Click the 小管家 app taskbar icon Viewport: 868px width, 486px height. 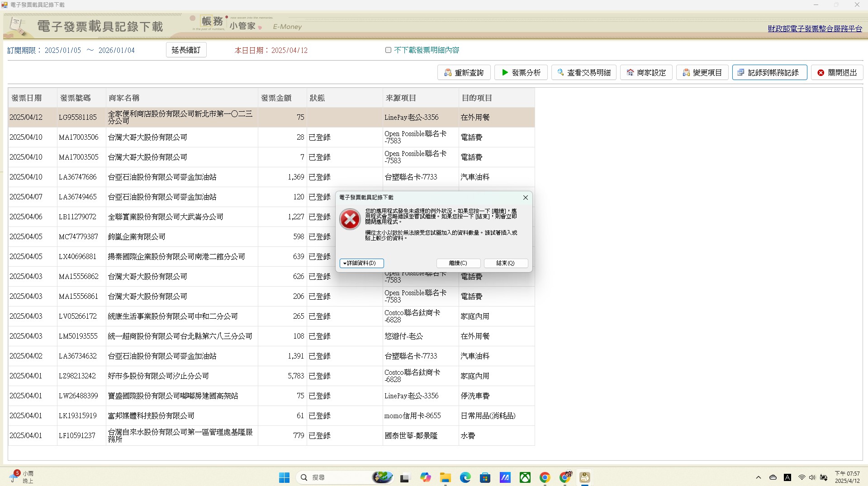585,477
